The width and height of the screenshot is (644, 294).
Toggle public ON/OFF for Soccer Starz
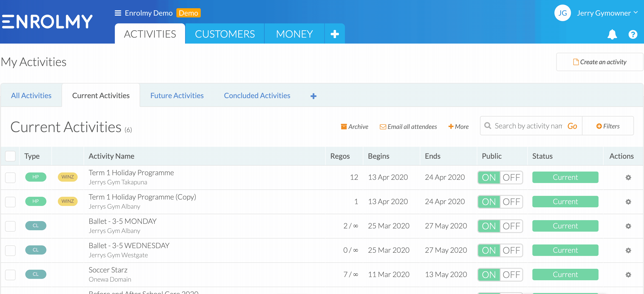click(500, 275)
